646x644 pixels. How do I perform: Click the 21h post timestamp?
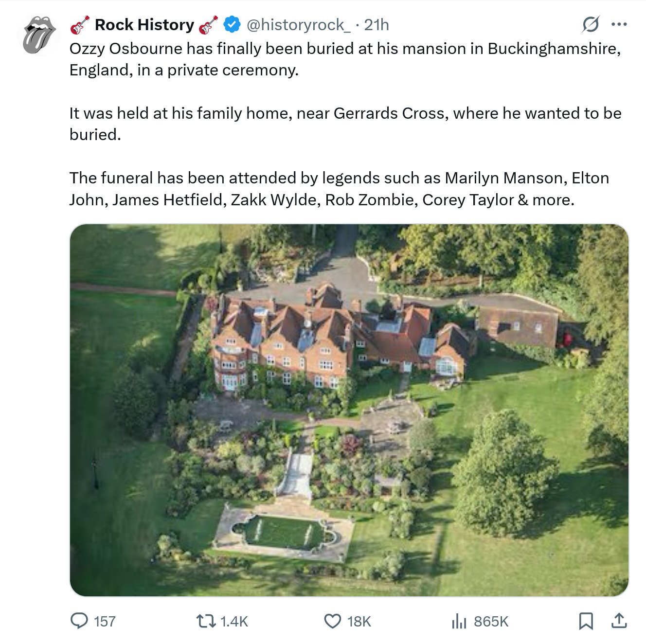[377, 25]
